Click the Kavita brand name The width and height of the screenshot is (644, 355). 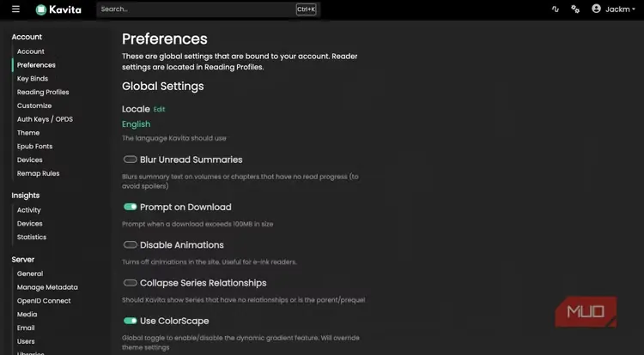(x=65, y=9)
